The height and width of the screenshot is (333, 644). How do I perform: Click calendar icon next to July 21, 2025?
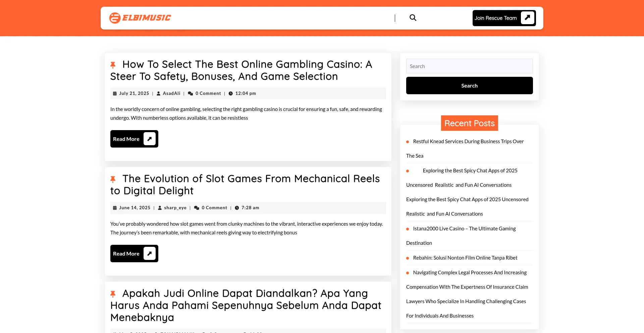click(x=115, y=94)
